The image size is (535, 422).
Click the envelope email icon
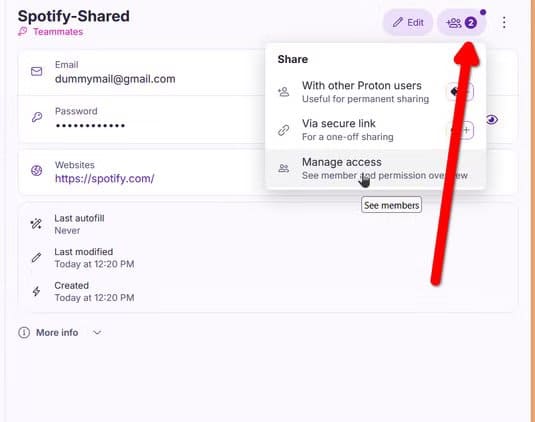point(37,71)
